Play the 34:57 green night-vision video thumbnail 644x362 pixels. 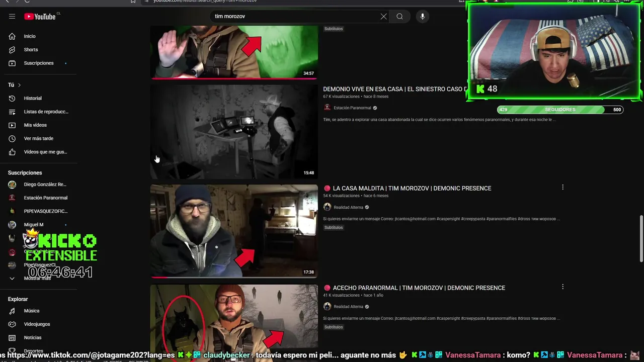234,52
